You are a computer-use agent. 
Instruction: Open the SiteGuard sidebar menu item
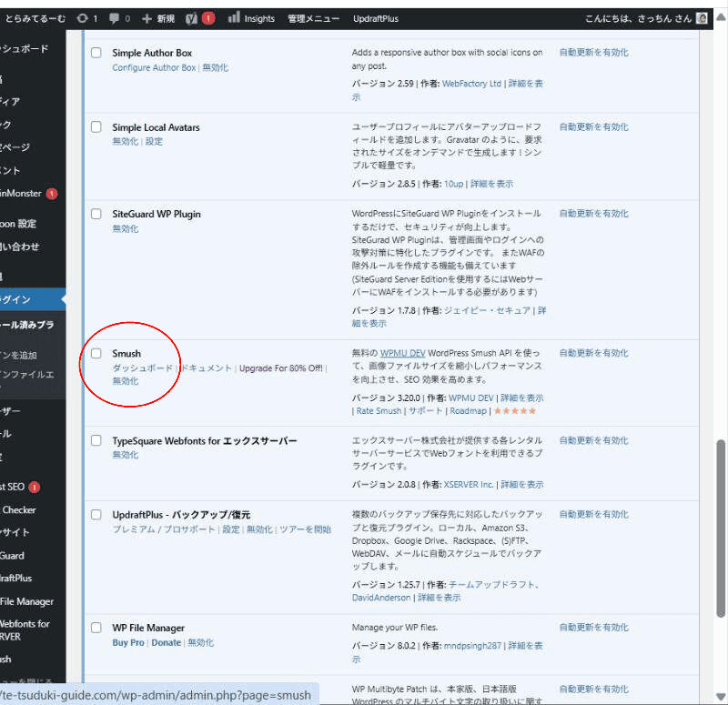pos(13,556)
